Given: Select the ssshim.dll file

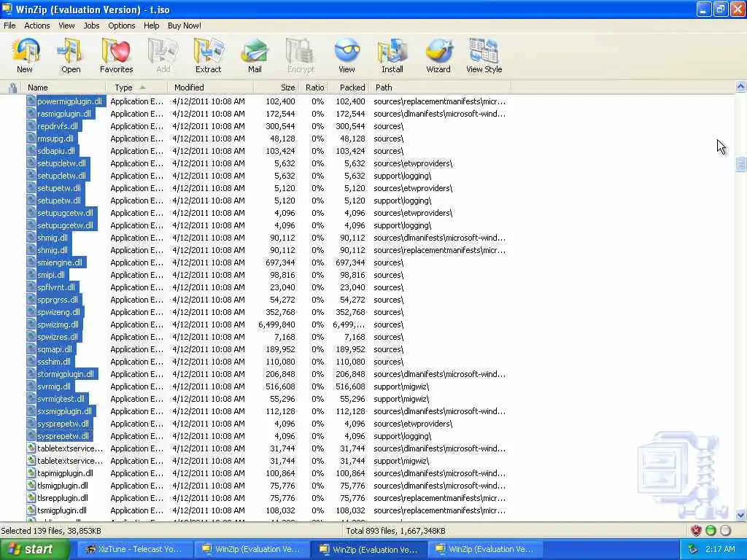Looking at the screenshot, I should (54, 361).
